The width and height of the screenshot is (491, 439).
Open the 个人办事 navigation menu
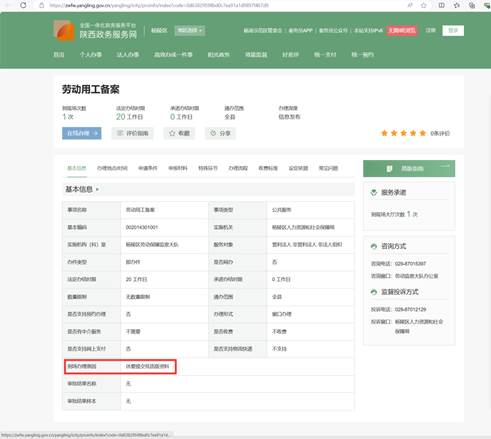tap(91, 55)
